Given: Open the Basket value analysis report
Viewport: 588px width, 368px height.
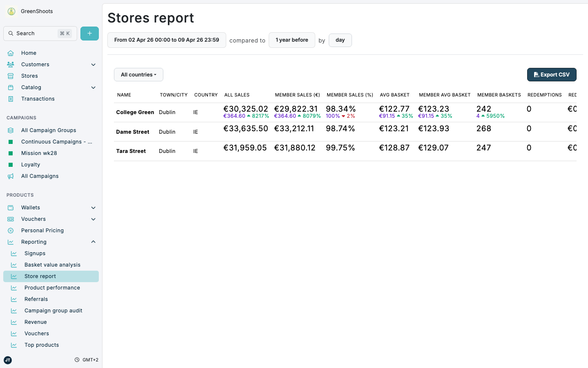Looking at the screenshot, I should (53, 265).
